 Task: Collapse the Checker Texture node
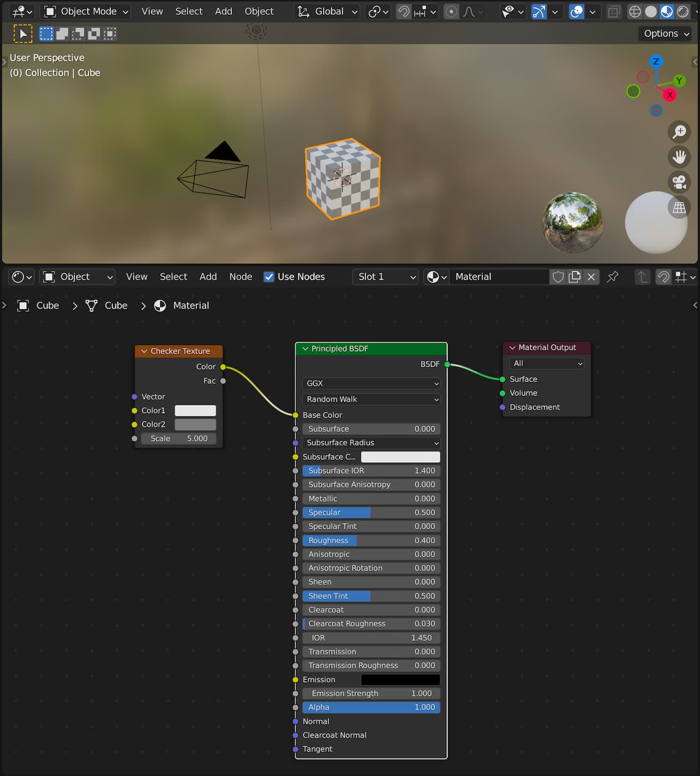144,351
